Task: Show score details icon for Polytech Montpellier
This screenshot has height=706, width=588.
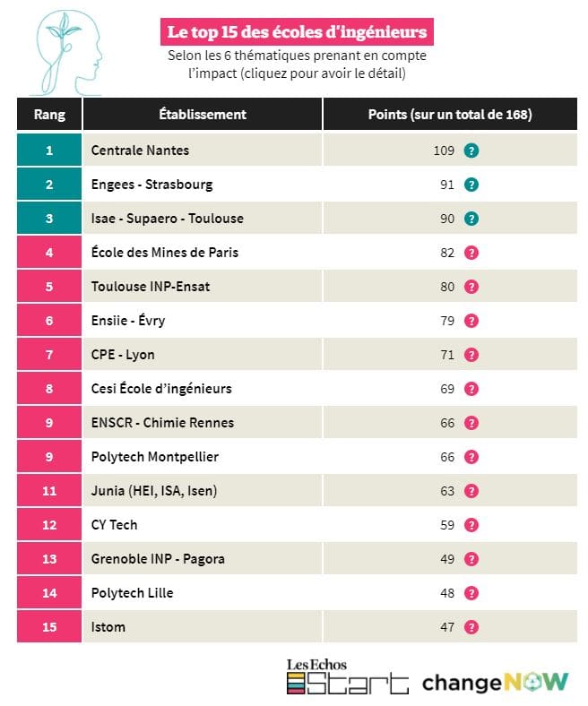Action: coord(471,457)
